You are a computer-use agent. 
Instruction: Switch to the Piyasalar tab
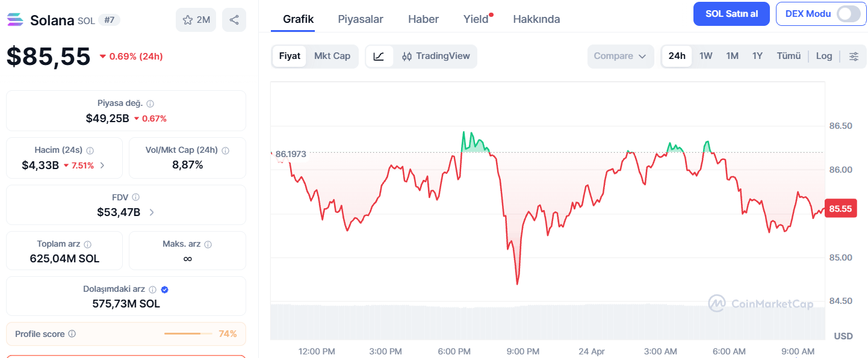click(361, 19)
